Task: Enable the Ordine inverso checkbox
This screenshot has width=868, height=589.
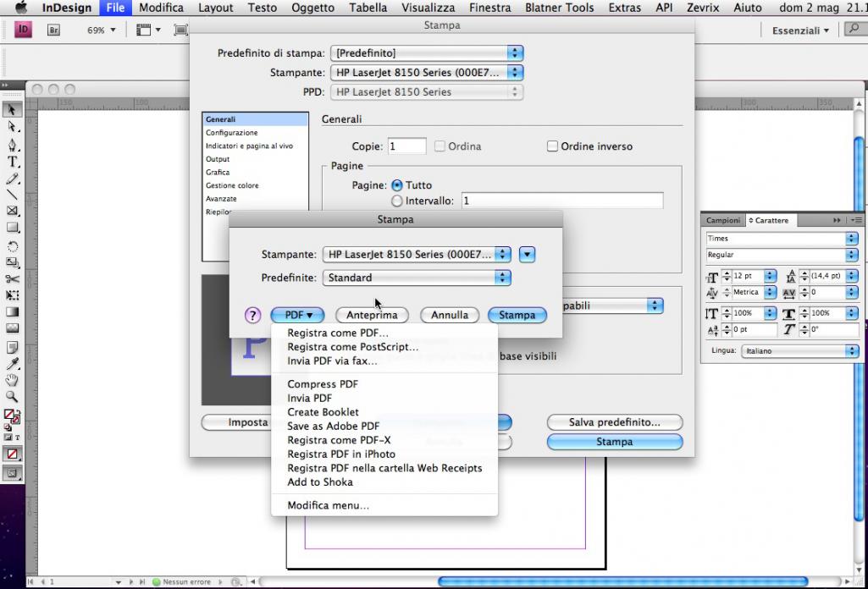Action: click(552, 146)
